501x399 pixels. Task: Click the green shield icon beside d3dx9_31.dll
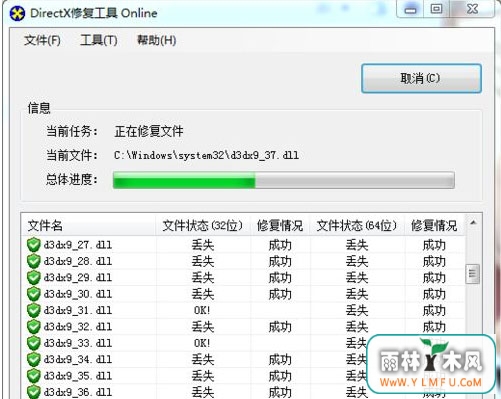pyautogui.click(x=34, y=310)
